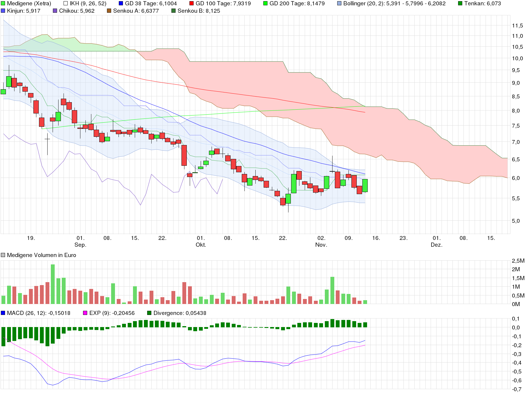Click the '09.' date axis label

349,238
